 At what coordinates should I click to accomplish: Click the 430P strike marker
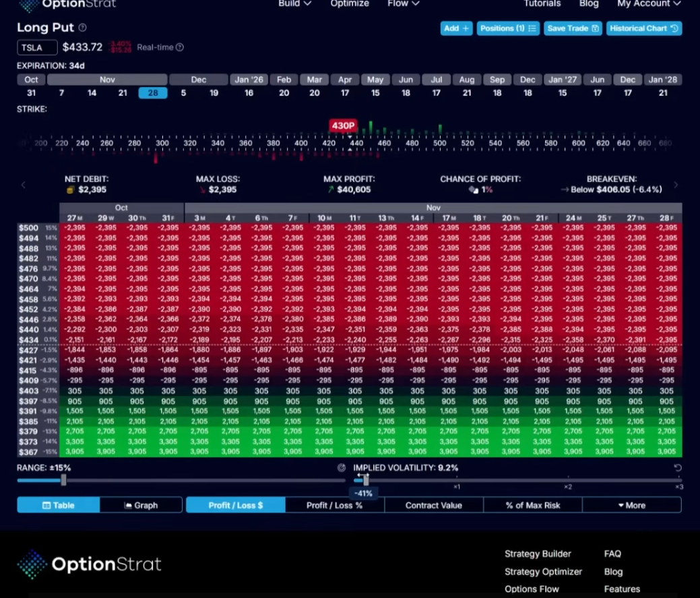click(342, 125)
